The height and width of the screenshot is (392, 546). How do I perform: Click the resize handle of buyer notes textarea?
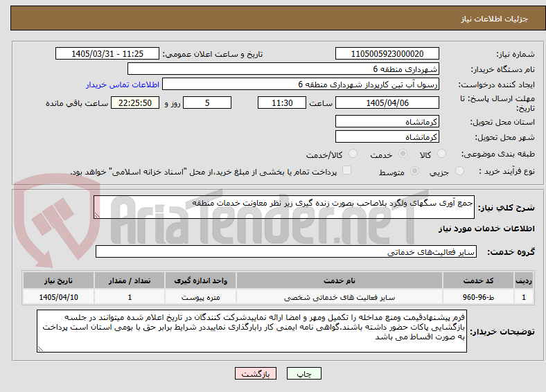(x=40, y=349)
